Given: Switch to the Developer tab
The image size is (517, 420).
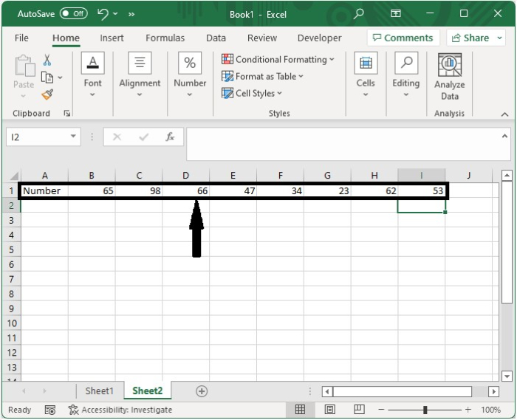Looking at the screenshot, I should pyautogui.click(x=319, y=38).
